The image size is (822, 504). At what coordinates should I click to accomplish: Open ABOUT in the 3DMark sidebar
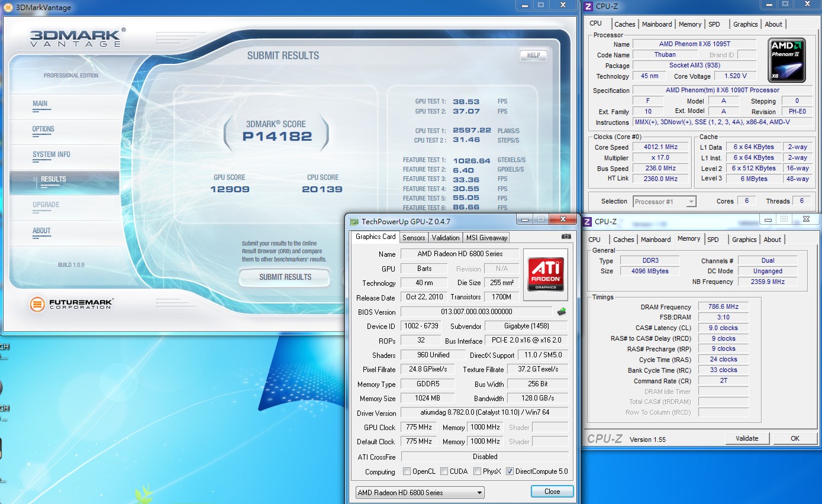pos(41,231)
